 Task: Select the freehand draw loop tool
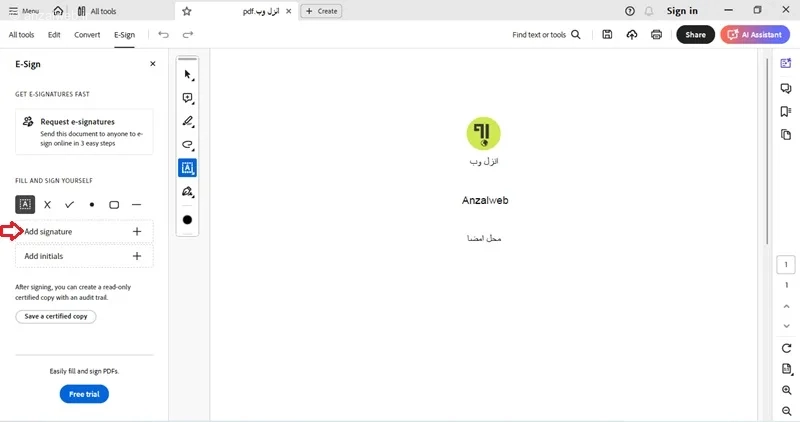[188, 145]
